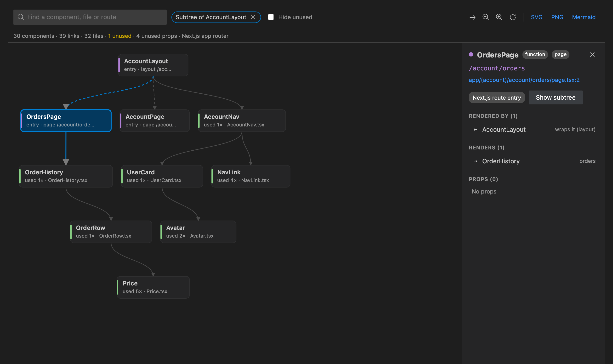
Task: Remove the Subtree of AccountLayout filter
Action: (x=253, y=17)
